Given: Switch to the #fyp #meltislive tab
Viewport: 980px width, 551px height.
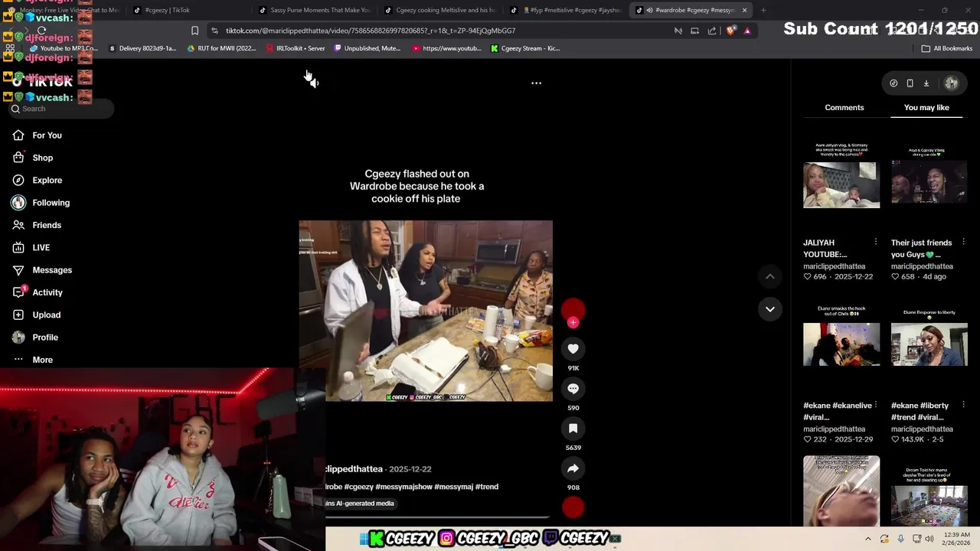Looking at the screenshot, I should pos(567,10).
